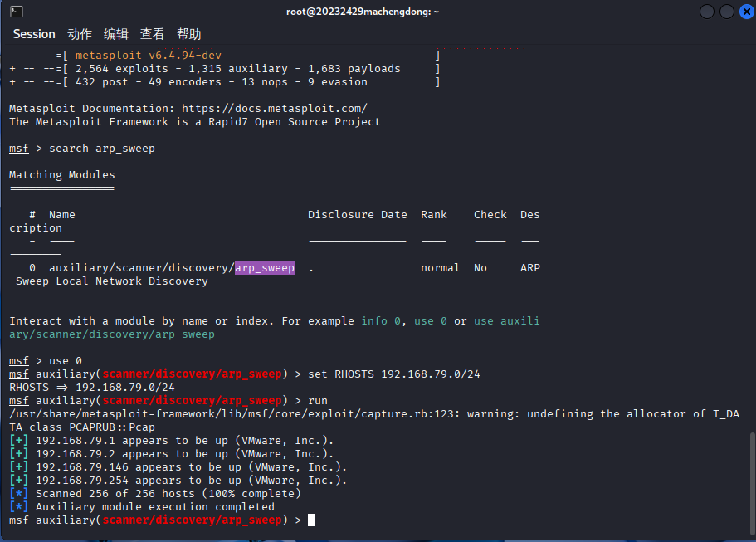
Task: Click the window title root@20232429machengdong
Action: point(363,12)
